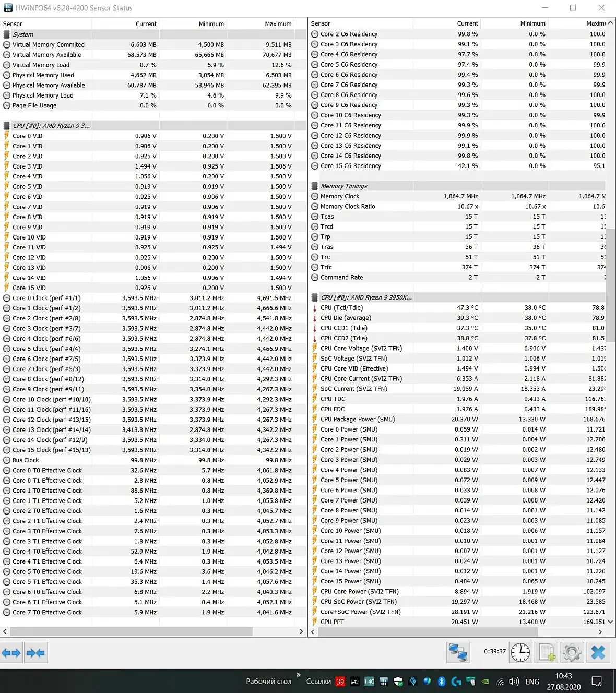This screenshot has width=616, height=693.
Task: Select Core 4 T0 Effective Clock row
Action: click(153, 552)
